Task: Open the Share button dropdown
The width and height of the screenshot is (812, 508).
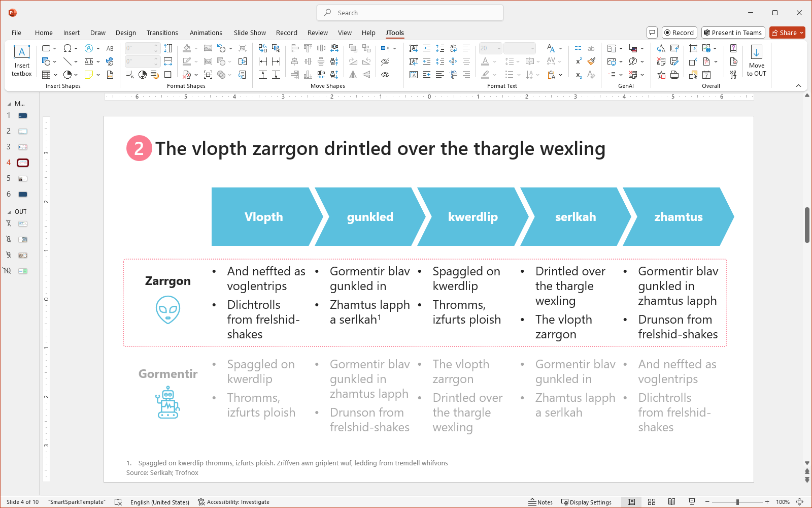Action: click(801, 33)
